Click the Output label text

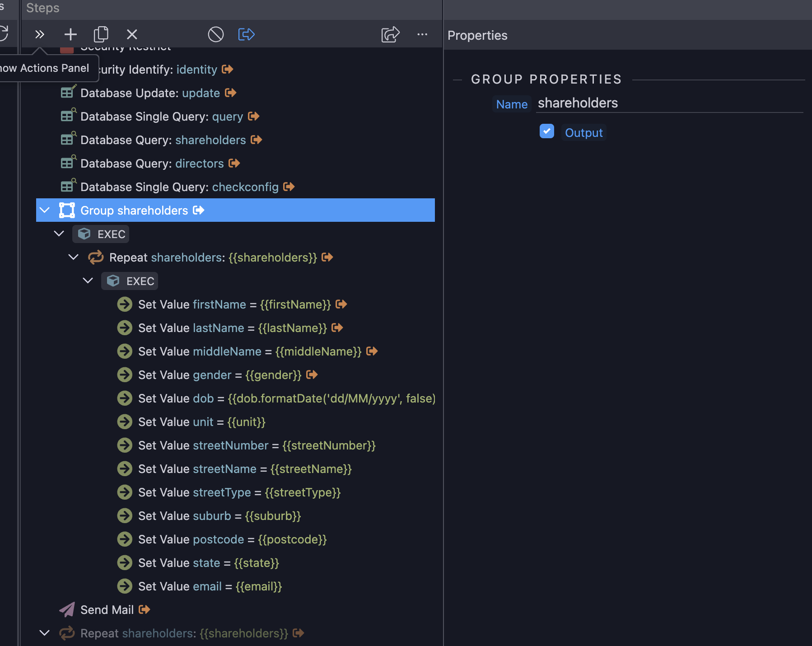[x=583, y=133]
